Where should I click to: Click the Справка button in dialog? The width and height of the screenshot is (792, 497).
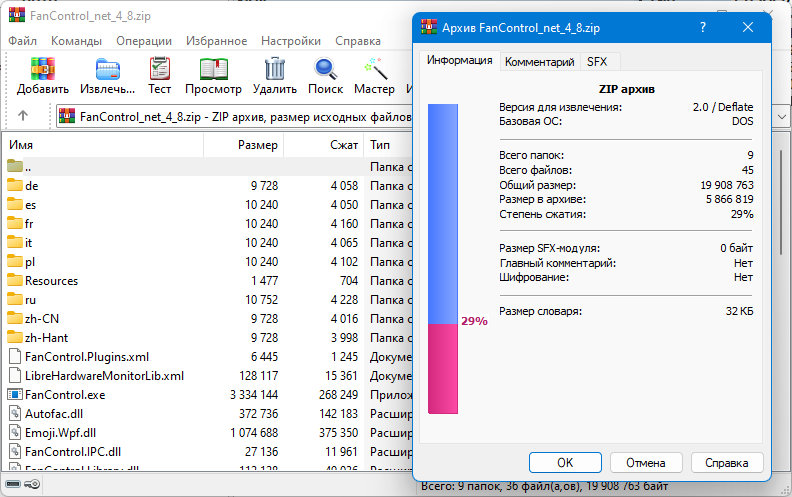pos(727,463)
